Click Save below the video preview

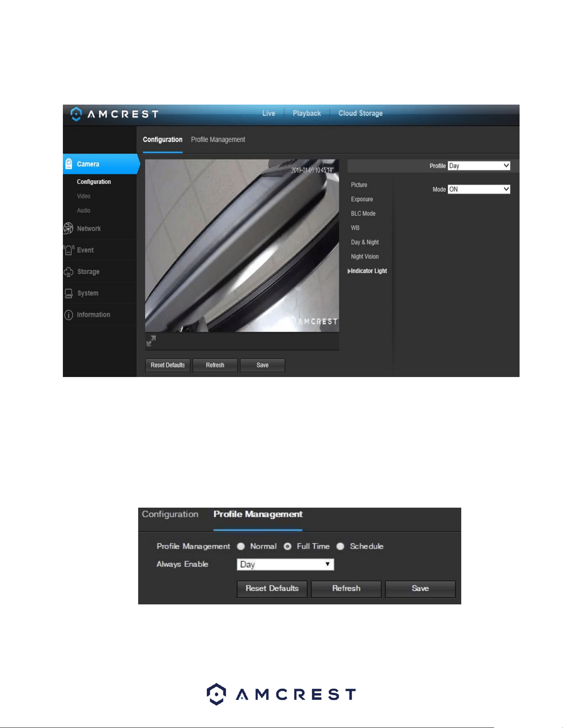point(262,365)
